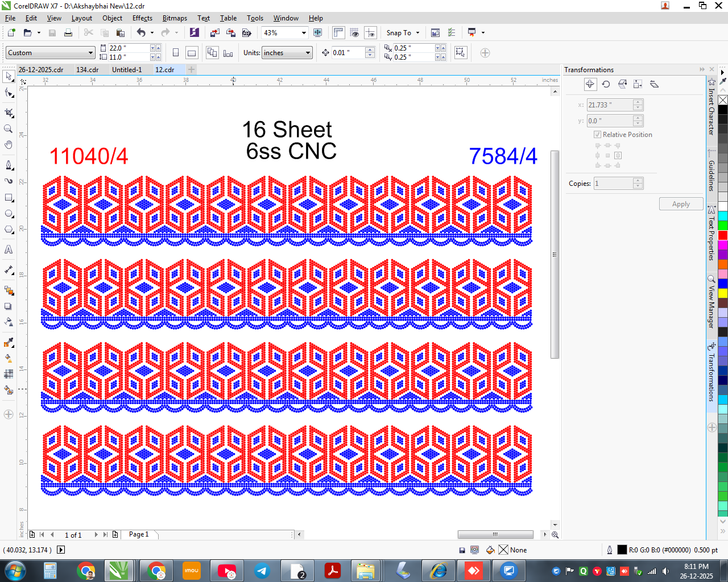728x582 pixels.
Task: Select the Text tool in toolbox
Action: click(x=9, y=250)
